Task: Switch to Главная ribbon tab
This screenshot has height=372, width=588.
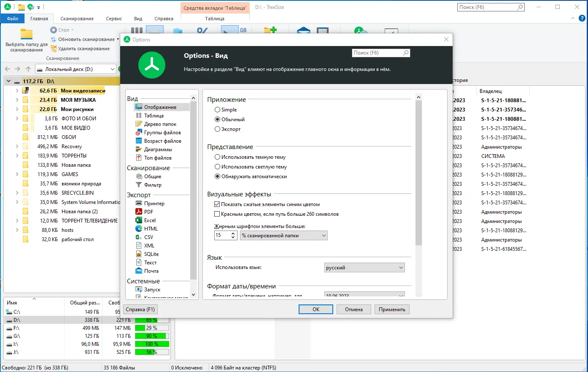Action: coord(39,19)
